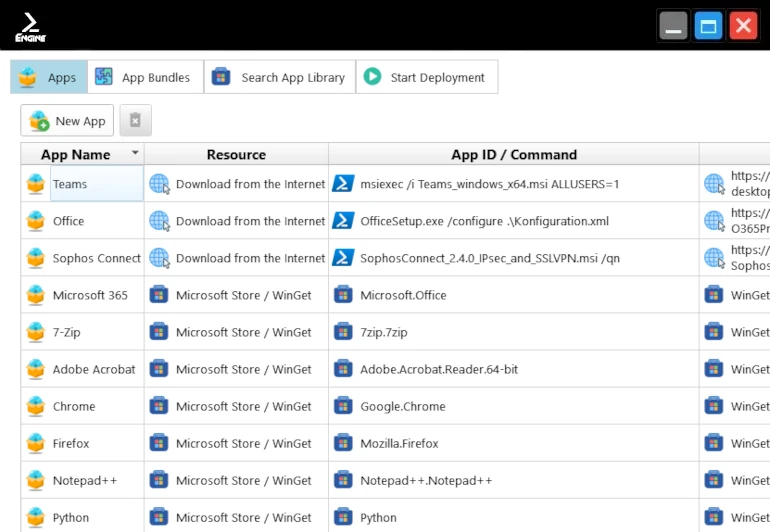
Task: Open Search App Library tab
Action: point(279,77)
